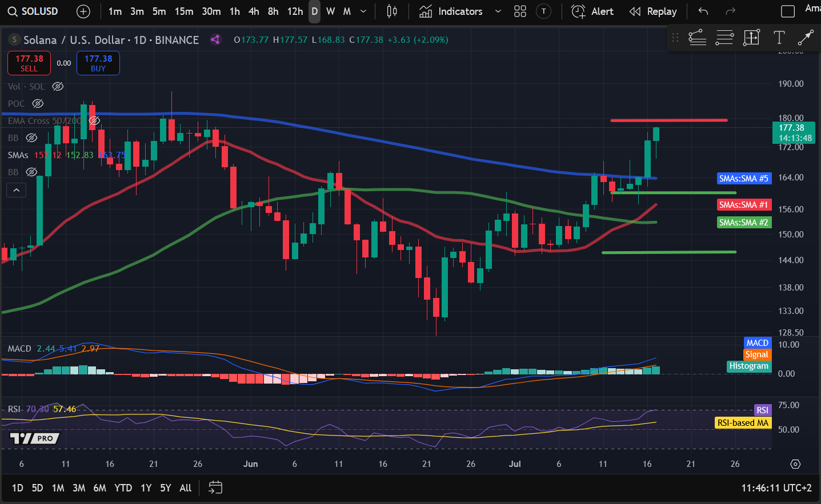821x504 pixels.
Task: Start bar Replay mode
Action: pyautogui.click(x=653, y=11)
